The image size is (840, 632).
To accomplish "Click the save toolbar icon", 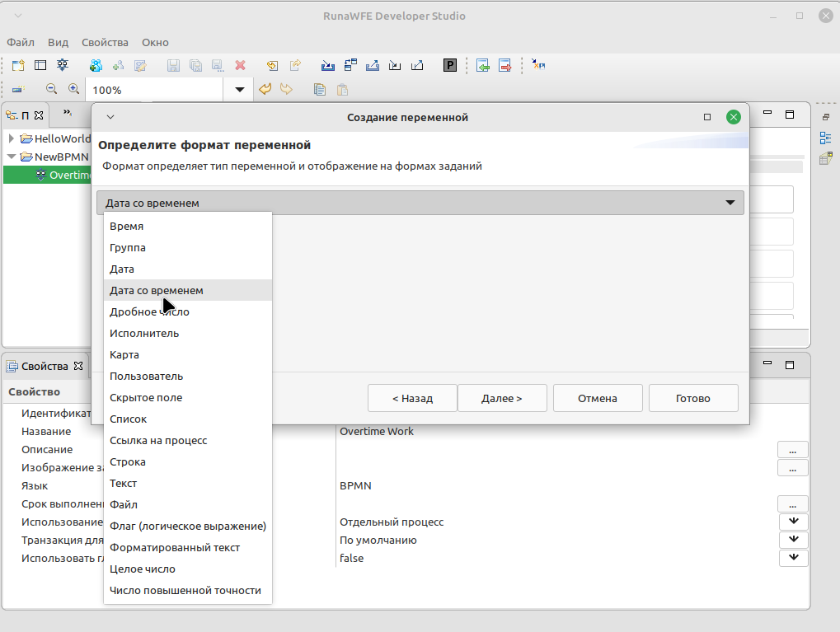I will pyautogui.click(x=173, y=65).
